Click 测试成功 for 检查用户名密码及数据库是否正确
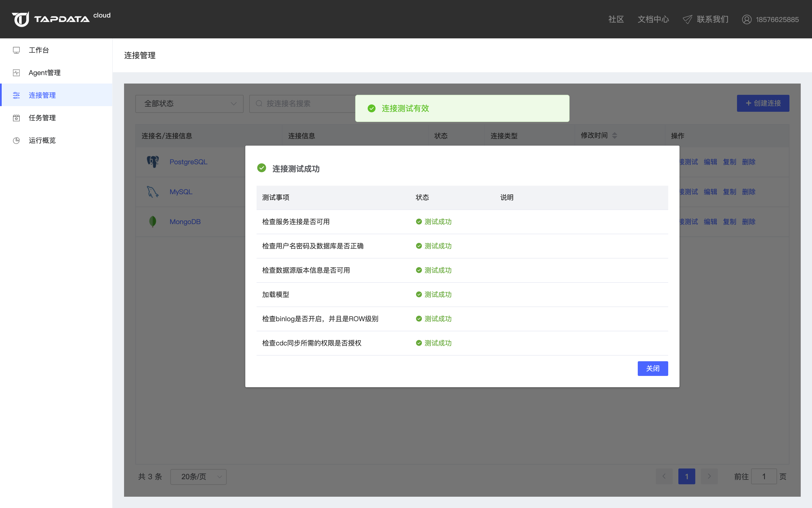This screenshot has width=812, height=508. click(x=434, y=246)
